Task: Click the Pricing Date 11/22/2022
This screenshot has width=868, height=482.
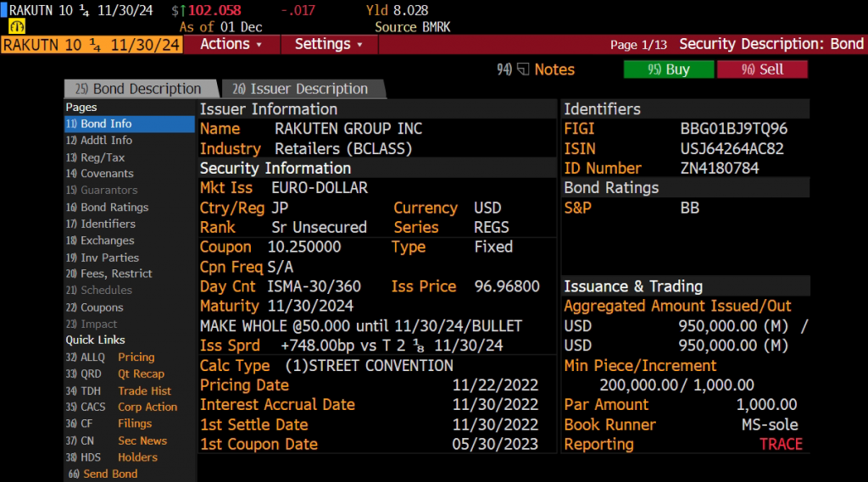Action: [495, 385]
